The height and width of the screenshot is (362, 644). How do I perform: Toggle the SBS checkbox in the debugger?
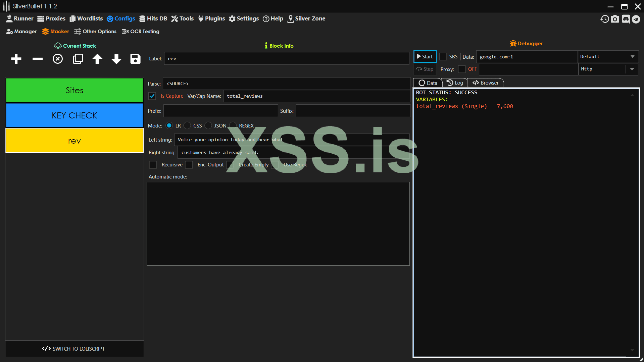443,57
